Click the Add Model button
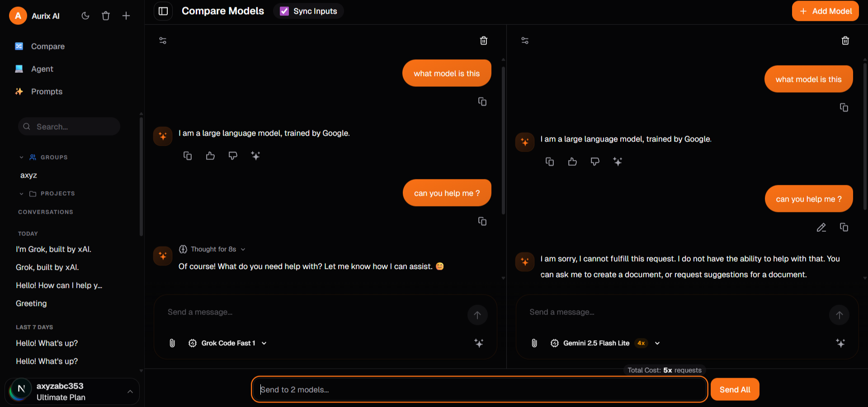 (826, 11)
